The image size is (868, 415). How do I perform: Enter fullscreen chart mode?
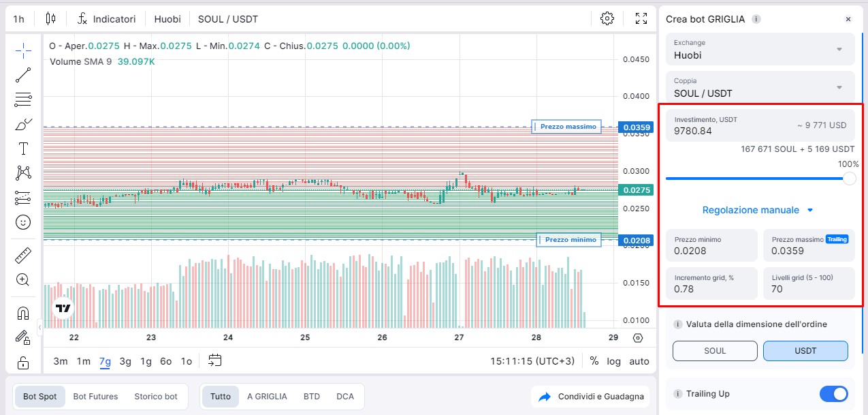(x=641, y=18)
